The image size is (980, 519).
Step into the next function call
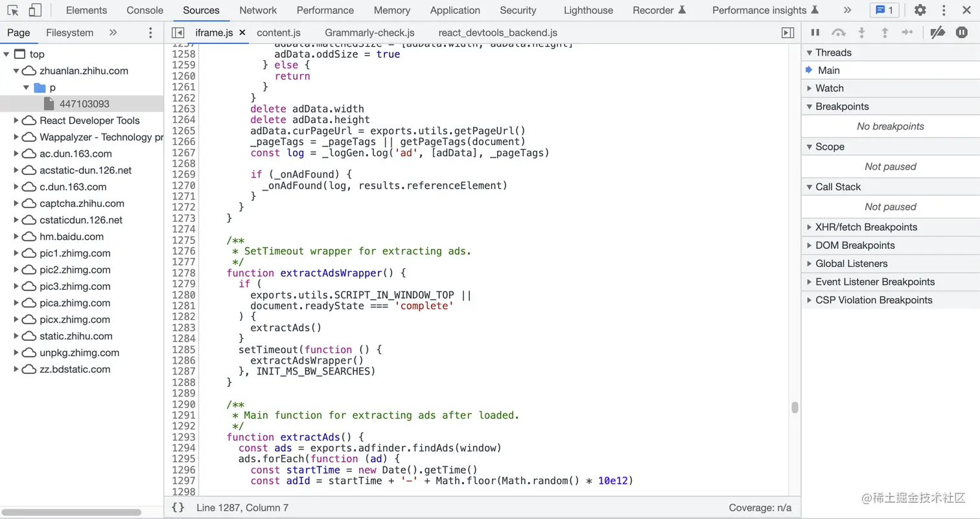(x=861, y=32)
